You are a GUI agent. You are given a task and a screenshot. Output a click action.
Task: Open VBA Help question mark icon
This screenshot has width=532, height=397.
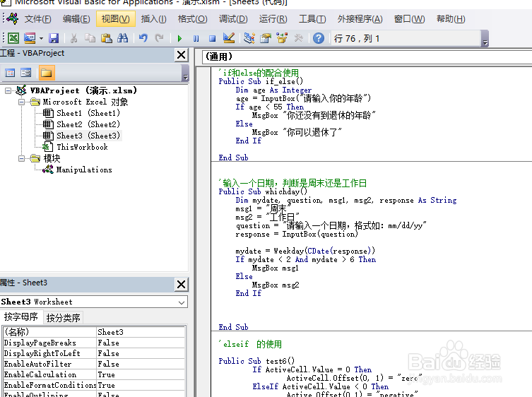tap(319, 38)
